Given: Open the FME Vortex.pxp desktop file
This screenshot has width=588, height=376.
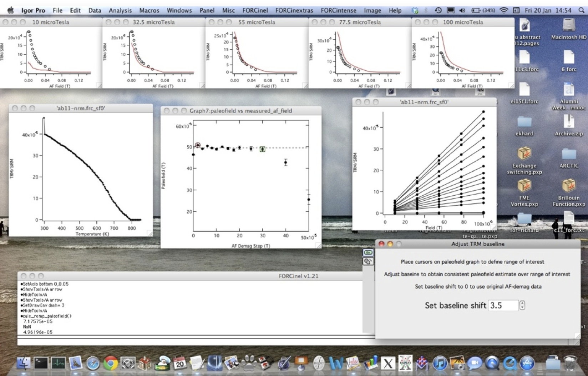Looking at the screenshot, I should [524, 186].
